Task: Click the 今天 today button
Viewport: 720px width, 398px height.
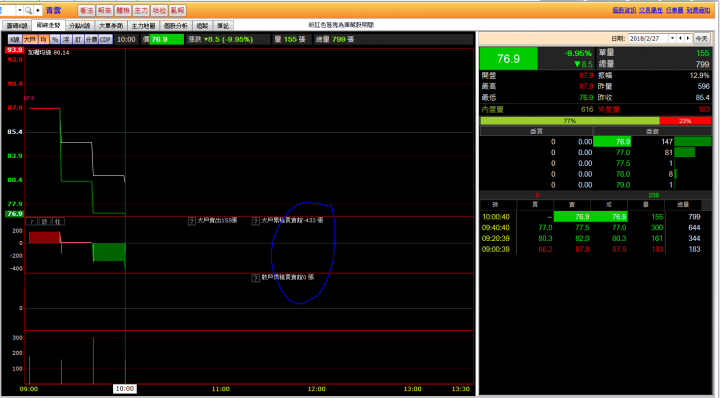Action: 701,39
